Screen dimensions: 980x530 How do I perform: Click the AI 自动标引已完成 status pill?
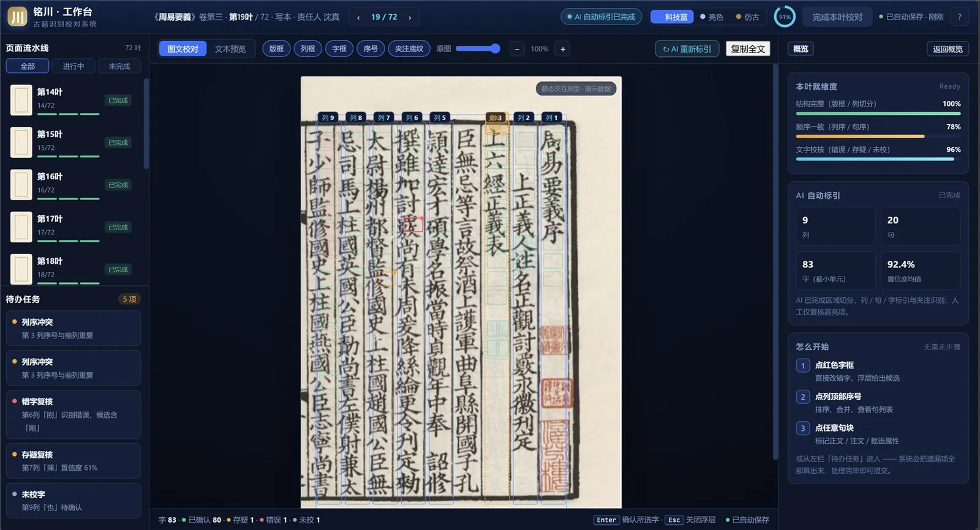(x=601, y=17)
